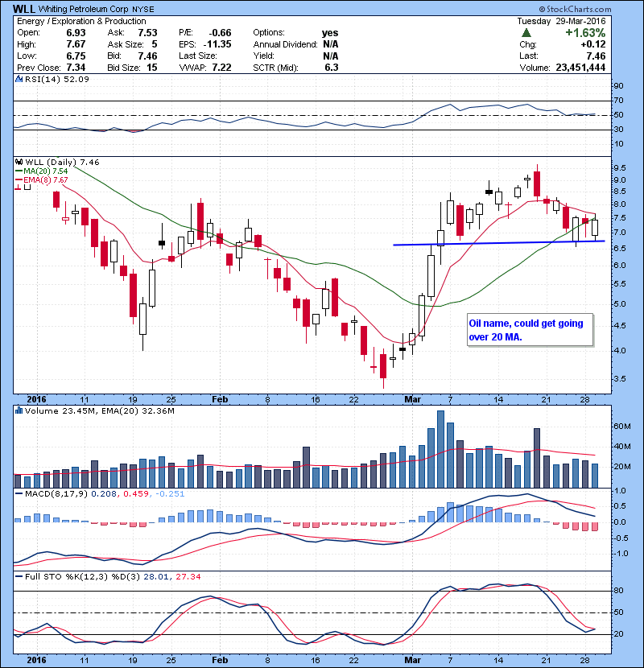Click the 9.5 price axis label
Viewport: 644px width, 668px height.
(x=620, y=168)
